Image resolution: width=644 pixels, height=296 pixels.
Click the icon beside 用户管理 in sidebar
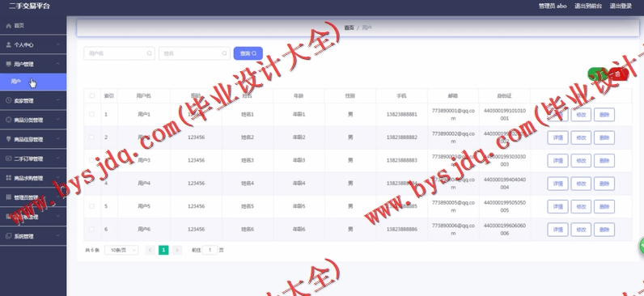tap(8, 64)
